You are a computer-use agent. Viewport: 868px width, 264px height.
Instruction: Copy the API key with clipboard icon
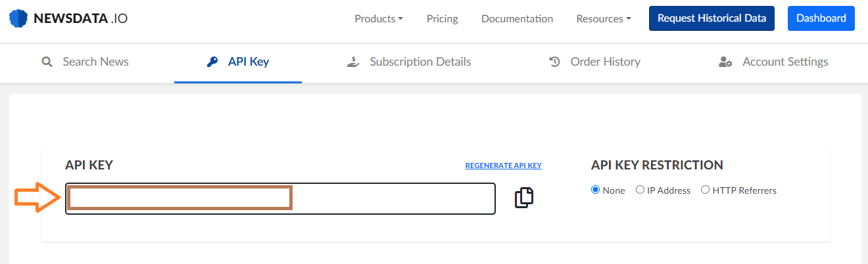tap(524, 198)
